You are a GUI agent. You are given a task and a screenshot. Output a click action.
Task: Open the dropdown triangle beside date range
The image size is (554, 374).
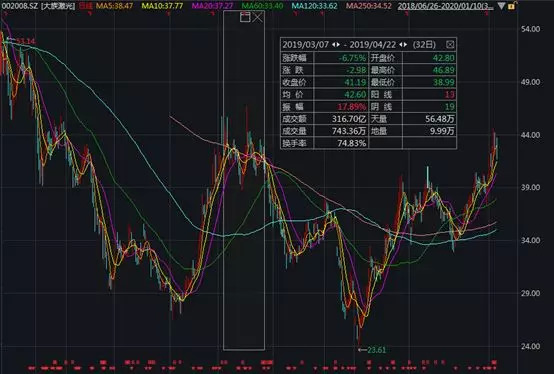pyautogui.click(x=501, y=6)
